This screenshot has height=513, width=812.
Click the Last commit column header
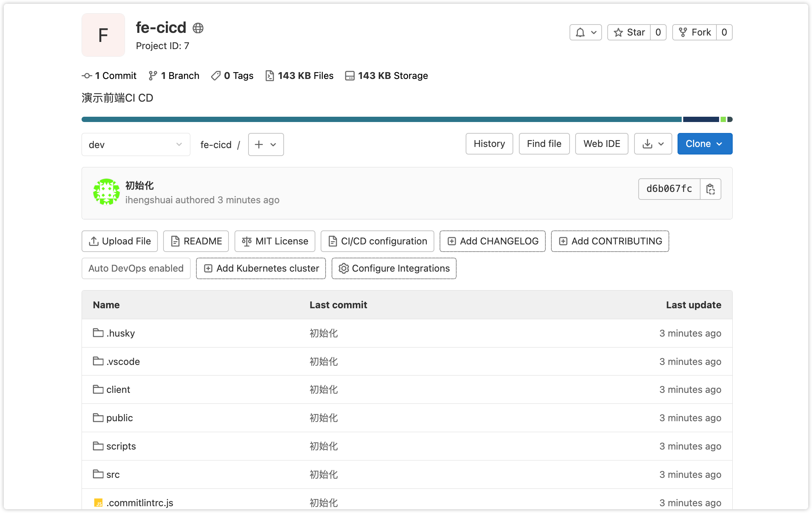coord(338,305)
